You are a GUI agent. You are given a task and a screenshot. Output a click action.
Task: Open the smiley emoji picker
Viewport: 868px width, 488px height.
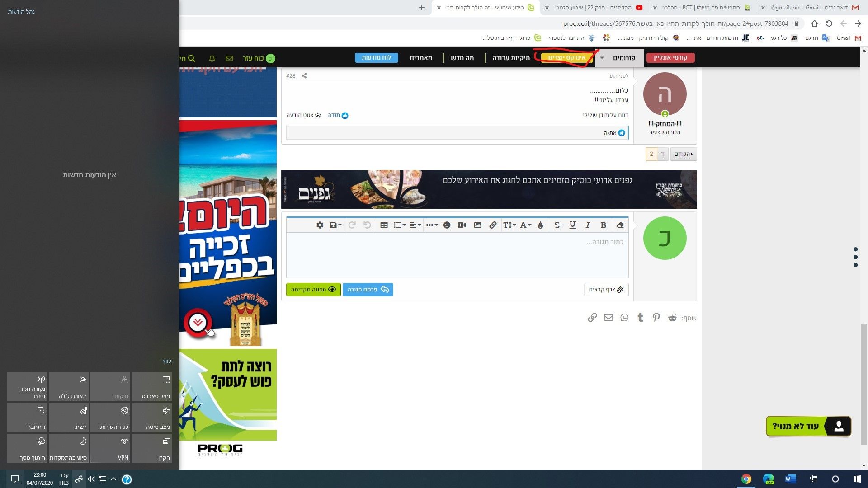[x=447, y=225]
